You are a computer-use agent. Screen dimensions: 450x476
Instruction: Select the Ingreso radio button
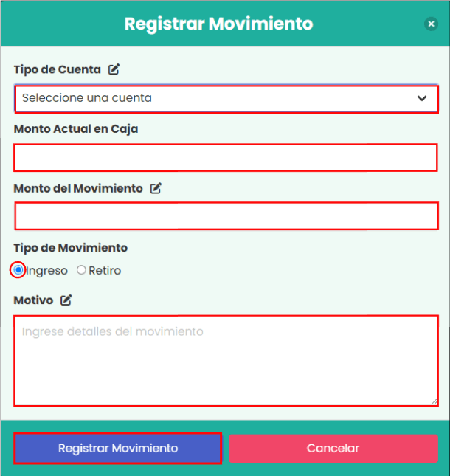[18, 270]
